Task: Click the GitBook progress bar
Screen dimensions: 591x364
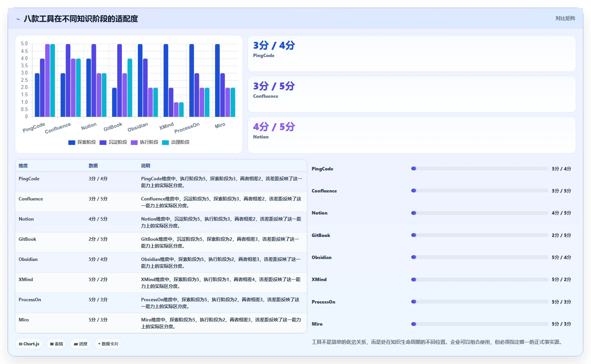Action: [480, 235]
